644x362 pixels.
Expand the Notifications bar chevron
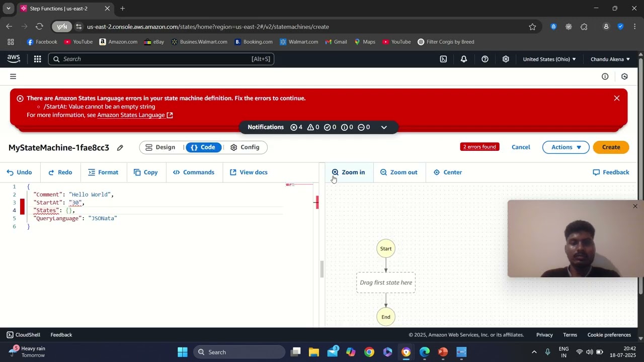[x=384, y=127]
